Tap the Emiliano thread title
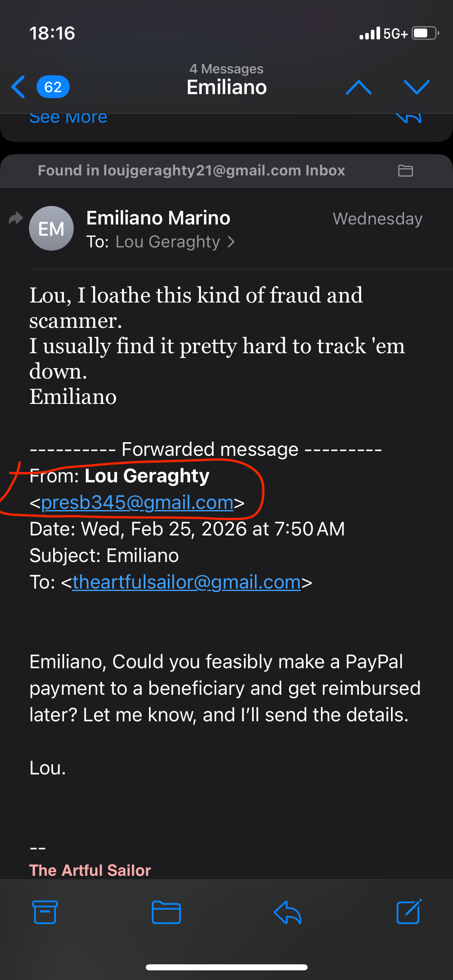 click(x=226, y=87)
